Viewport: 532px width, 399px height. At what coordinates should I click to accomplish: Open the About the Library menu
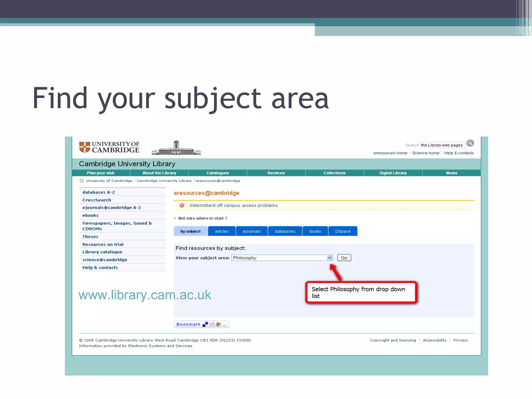pos(159,173)
